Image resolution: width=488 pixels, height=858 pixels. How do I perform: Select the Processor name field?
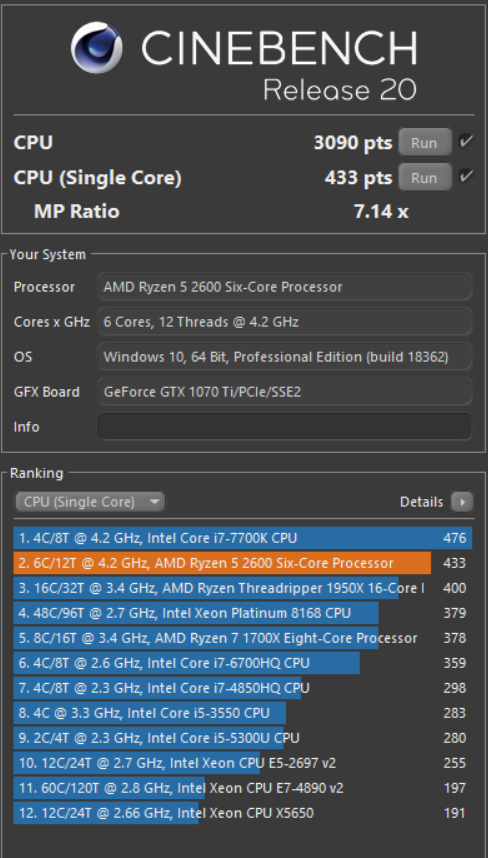click(x=284, y=287)
